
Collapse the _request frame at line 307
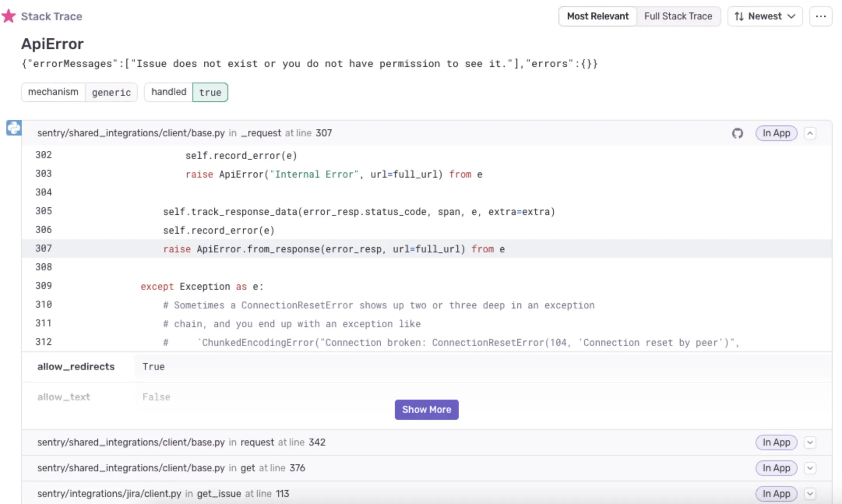[x=810, y=133]
